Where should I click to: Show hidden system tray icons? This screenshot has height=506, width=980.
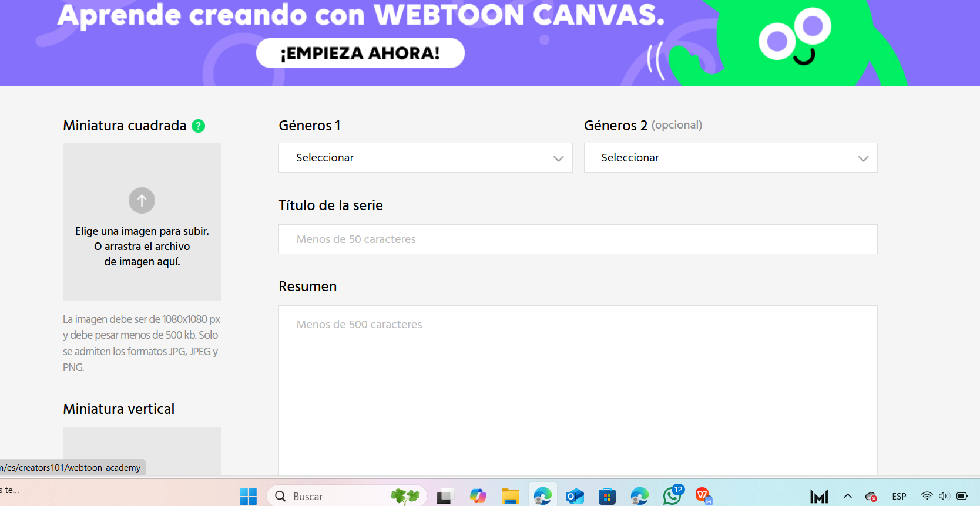pos(847,496)
